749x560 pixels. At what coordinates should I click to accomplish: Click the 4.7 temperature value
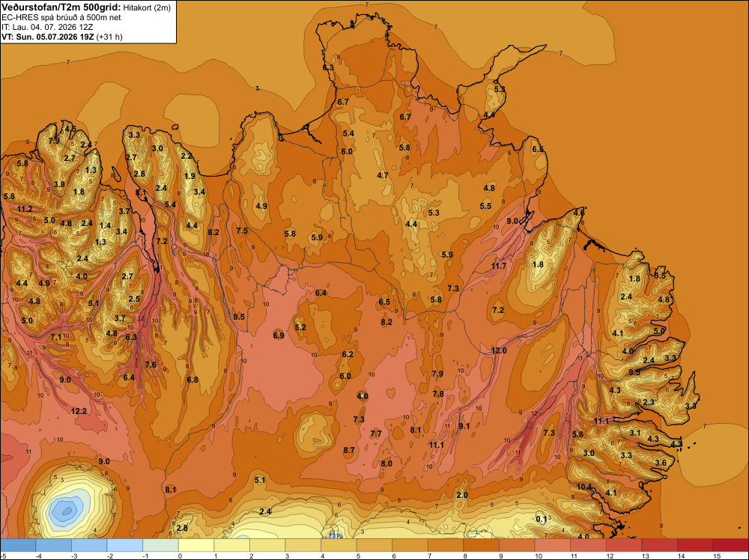click(x=383, y=176)
